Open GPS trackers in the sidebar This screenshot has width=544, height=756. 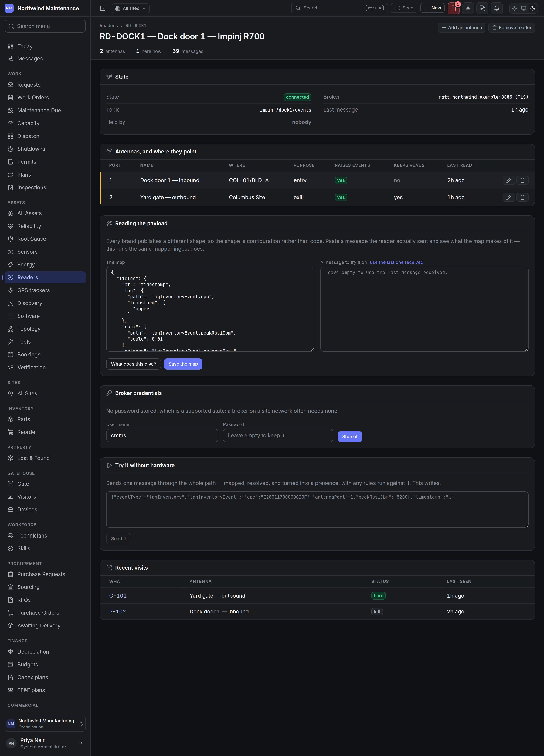[45, 290]
